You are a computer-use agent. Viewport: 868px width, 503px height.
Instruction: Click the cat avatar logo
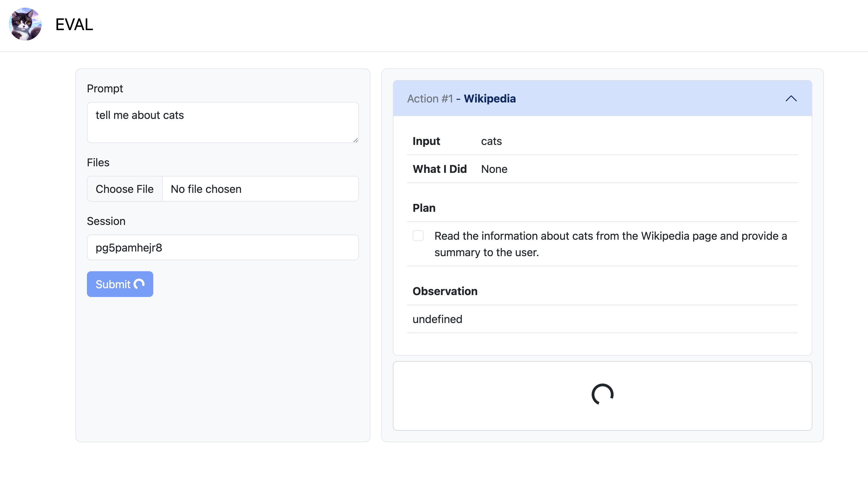click(x=25, y=24)
